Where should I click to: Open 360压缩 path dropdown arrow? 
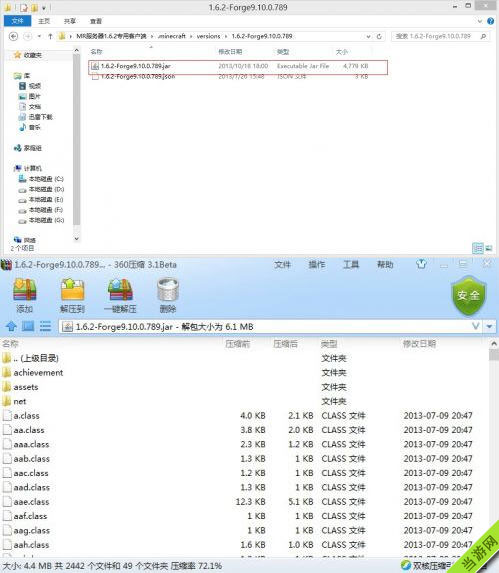(490, 326)
